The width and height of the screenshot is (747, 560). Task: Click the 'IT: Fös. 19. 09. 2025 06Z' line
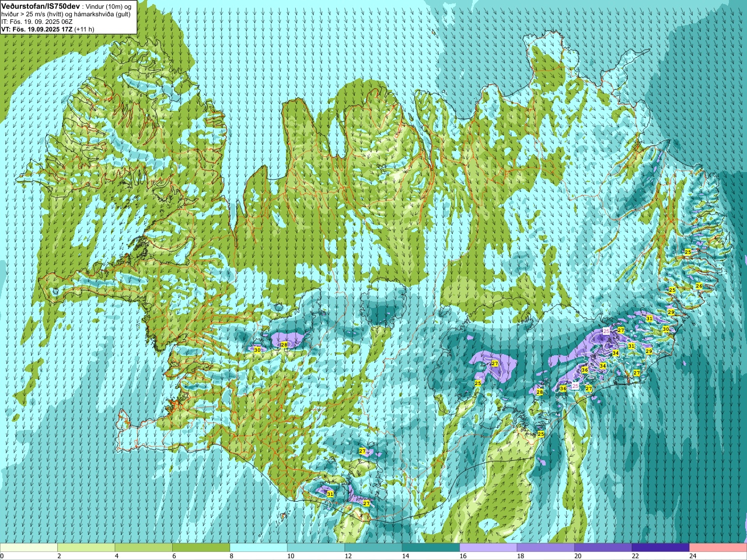tap(37, 22)
